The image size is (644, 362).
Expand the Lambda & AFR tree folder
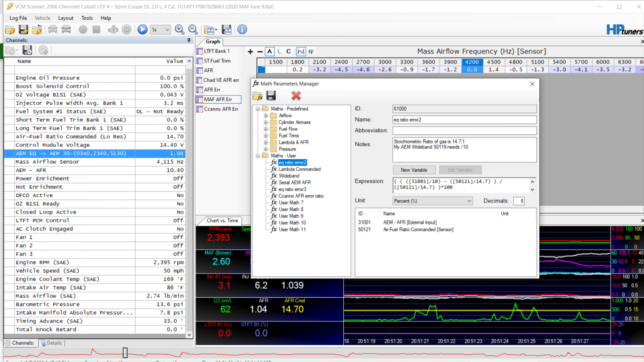tap(266, 142)
